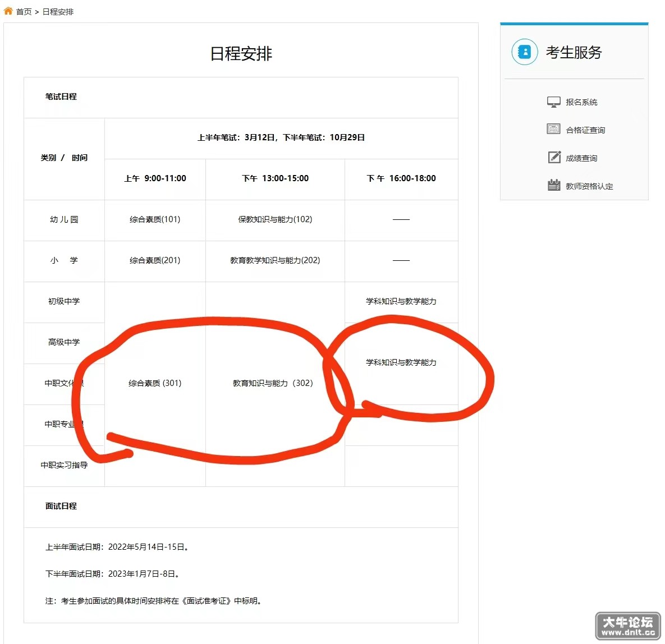Click the 小学 row label
Screen dimensions: 665x644
(x=64, y=260)
